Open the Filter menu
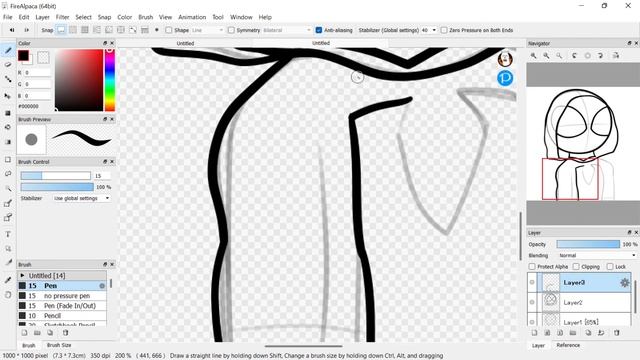 62,17
